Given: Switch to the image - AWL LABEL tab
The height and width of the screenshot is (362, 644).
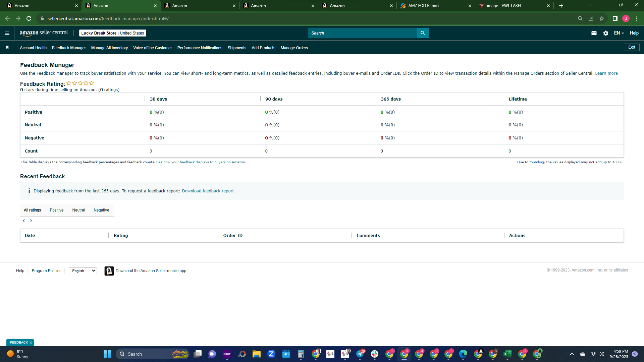Looking at the screenshot, I should pos(515,6).
